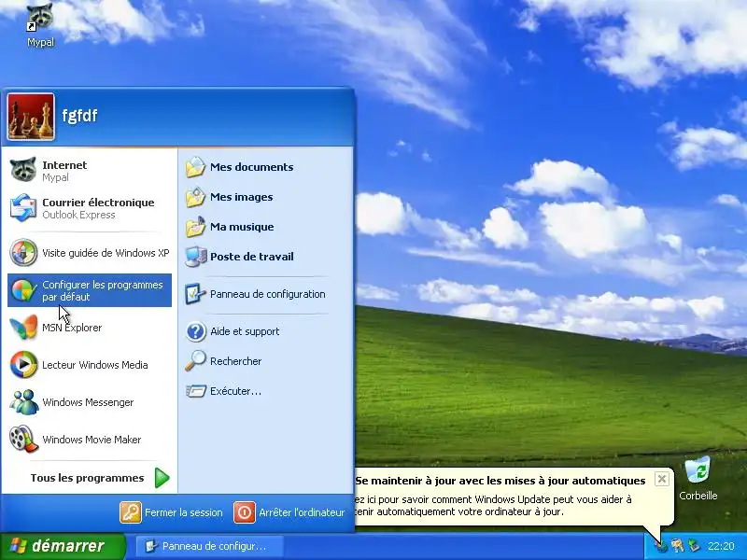Expand Tous les programmes green arrow
Viewport: 747px width, 560px height.
(x=162, y=478)
